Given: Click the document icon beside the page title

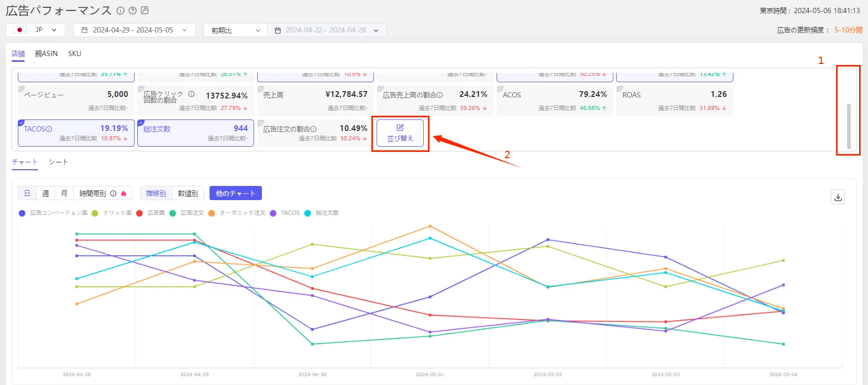Looking at the screenshot, I should click(x=145, y=10).
